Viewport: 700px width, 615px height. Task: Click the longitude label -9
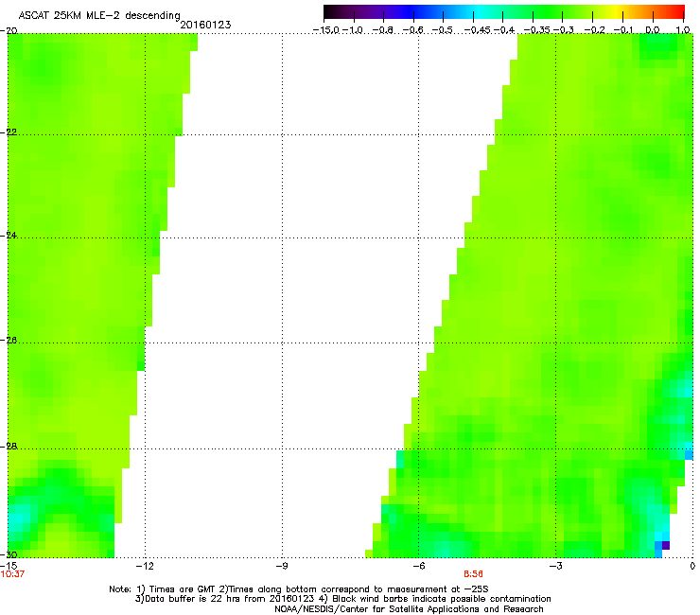[x=281, y=567]
